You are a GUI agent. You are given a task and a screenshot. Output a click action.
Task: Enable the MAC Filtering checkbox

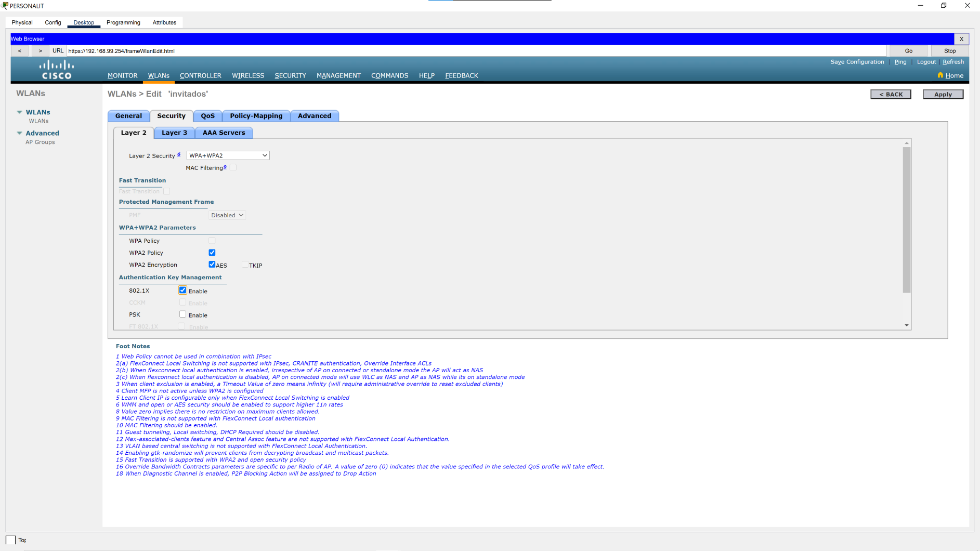(232, 167)
